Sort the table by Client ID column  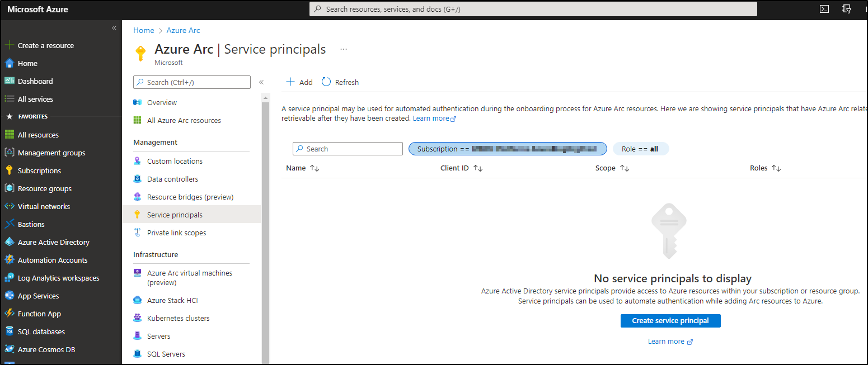click(x=461, y=168)
